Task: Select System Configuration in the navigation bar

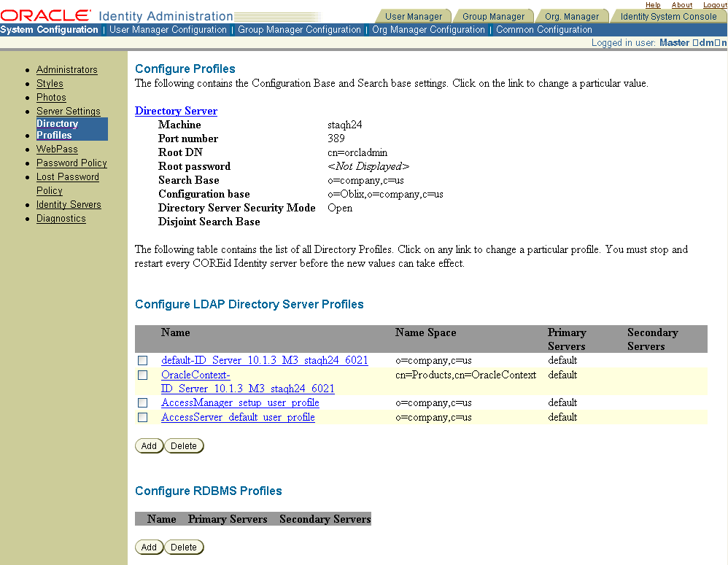Action: [x=49, y=30]
